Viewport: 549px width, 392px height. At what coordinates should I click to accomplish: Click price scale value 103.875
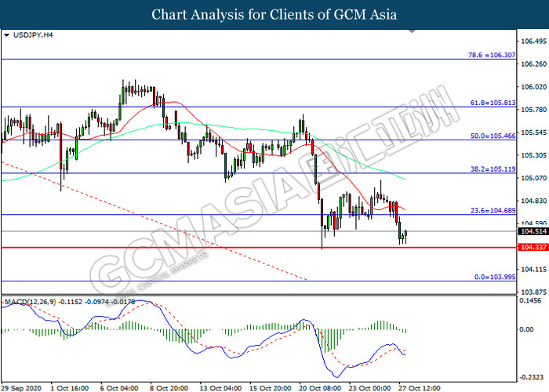pyautogui.click(x=533, y=292)
